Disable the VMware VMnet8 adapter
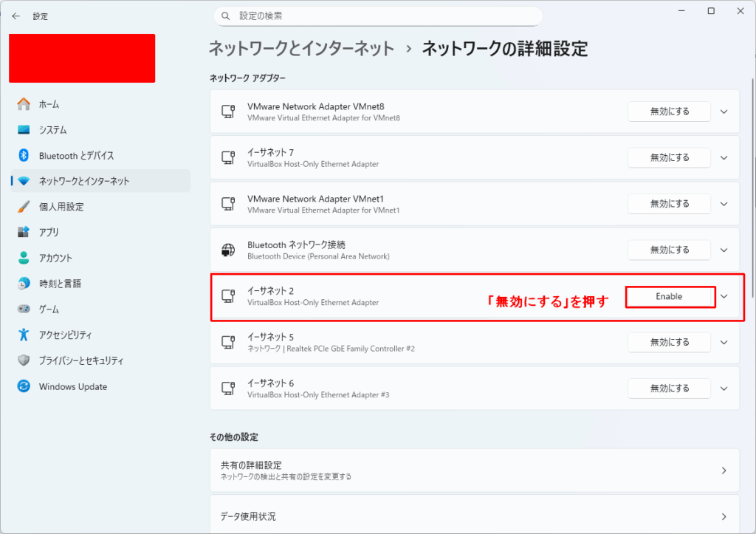Screen dimensions: 756x534 pos(669,112)
